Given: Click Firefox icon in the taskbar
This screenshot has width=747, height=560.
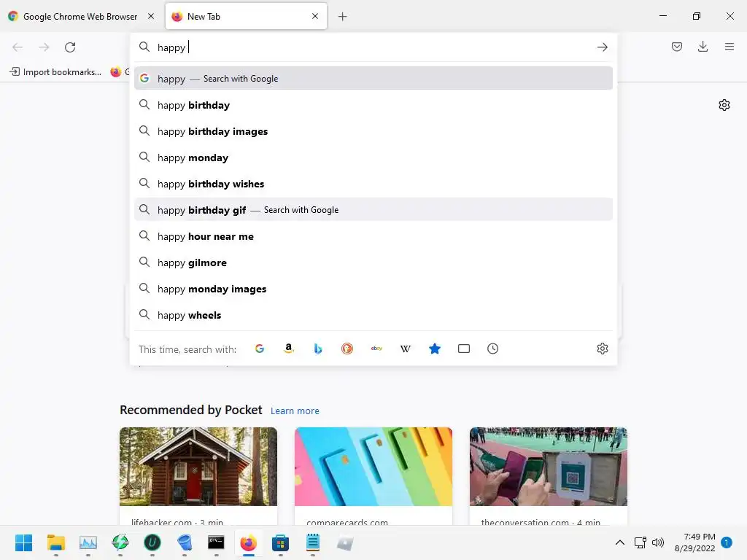Looking at the screenshot, I should click(x=248, y=542).
